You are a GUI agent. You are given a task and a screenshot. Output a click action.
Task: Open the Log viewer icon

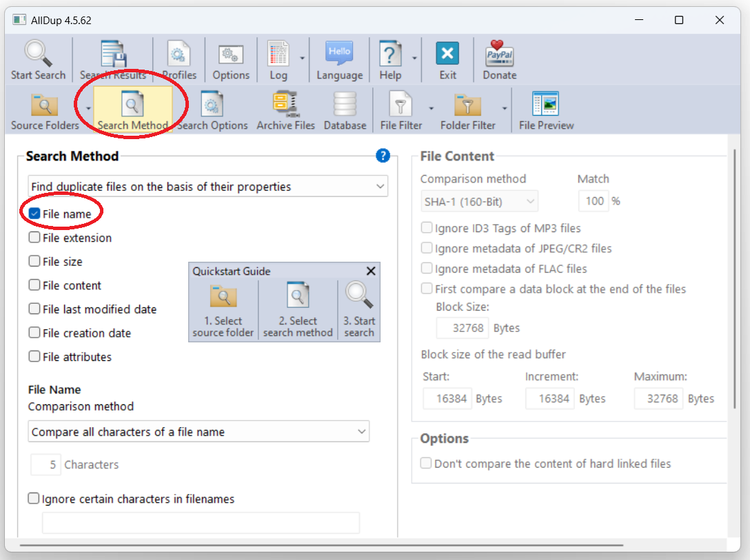[x=278, y=55]
